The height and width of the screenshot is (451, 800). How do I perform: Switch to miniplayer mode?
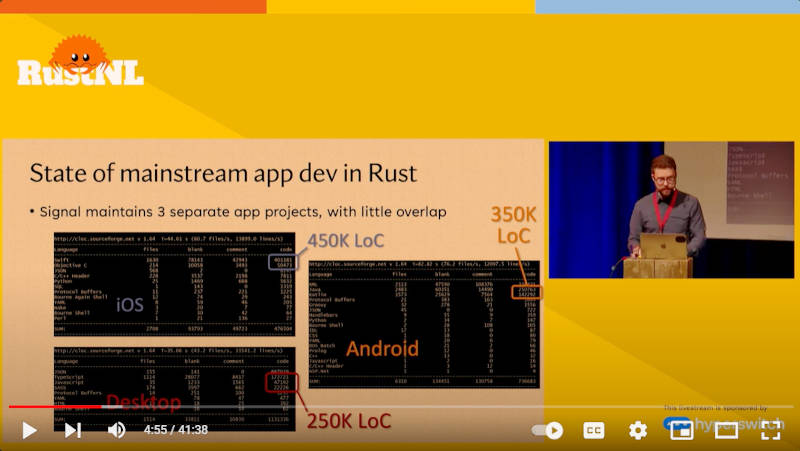[x=682, y=431]
